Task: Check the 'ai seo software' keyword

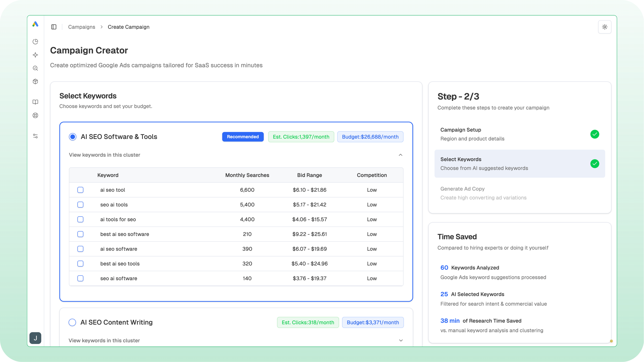Action: click(x=80, y=249)
